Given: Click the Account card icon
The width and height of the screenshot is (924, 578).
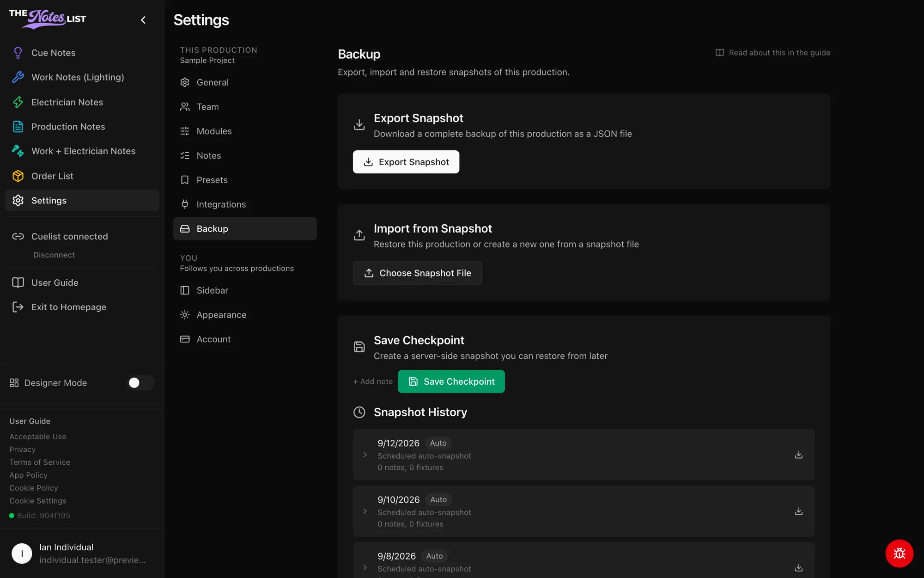Looking at the screenshot, I should pyautogui.click(x=185, y=339).
